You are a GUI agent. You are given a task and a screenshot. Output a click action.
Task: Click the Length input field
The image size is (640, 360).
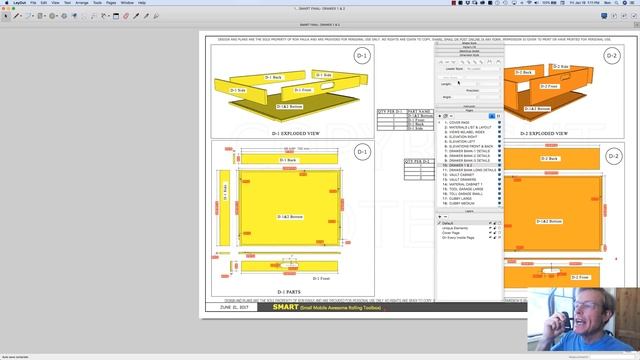click(465, 84)
